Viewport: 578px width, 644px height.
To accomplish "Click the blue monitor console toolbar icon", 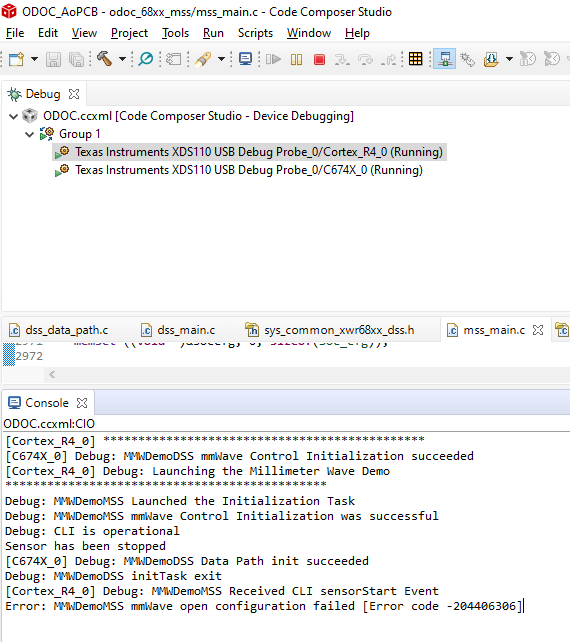I will click(x=246, y=59).
